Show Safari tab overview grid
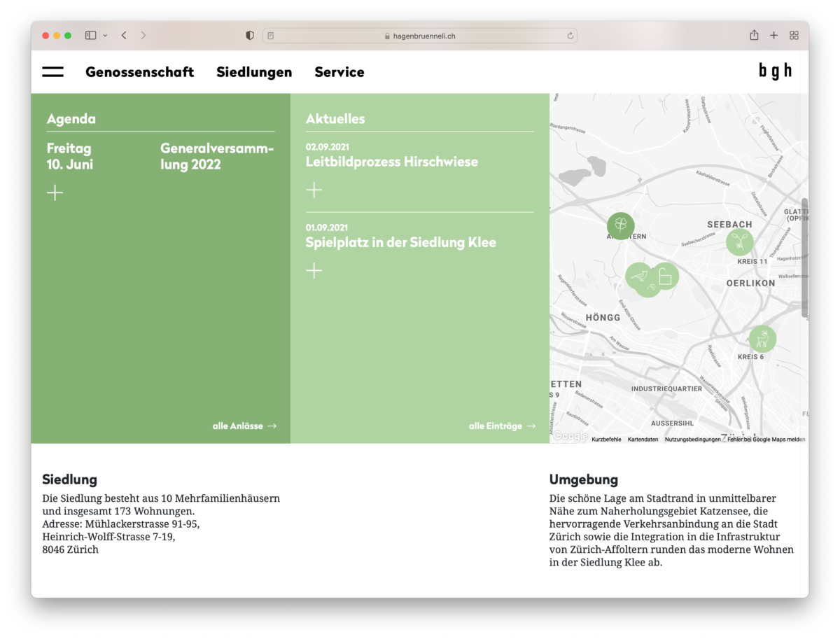 (794, 35)
